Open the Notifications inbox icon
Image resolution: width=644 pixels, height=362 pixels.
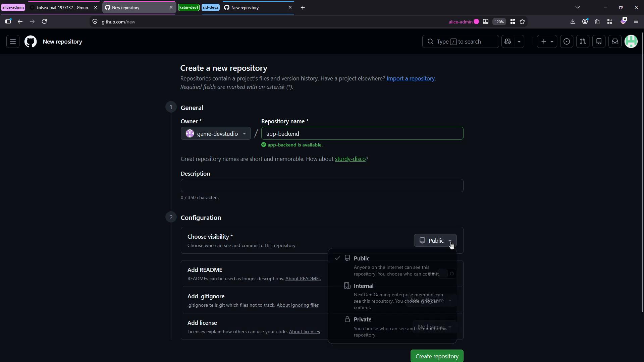tap(615, 42)
